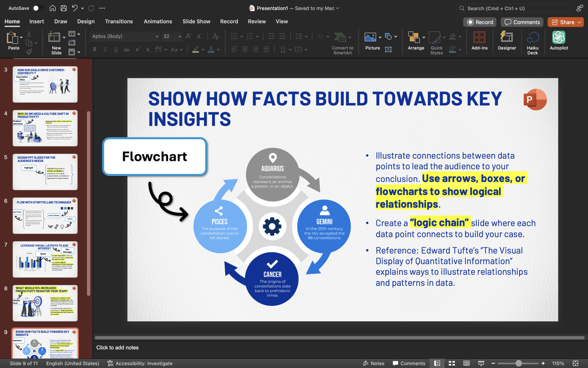Screen dimensions: 588x368
Task: Open Quick Styles
Action: (x=436, y=41)
